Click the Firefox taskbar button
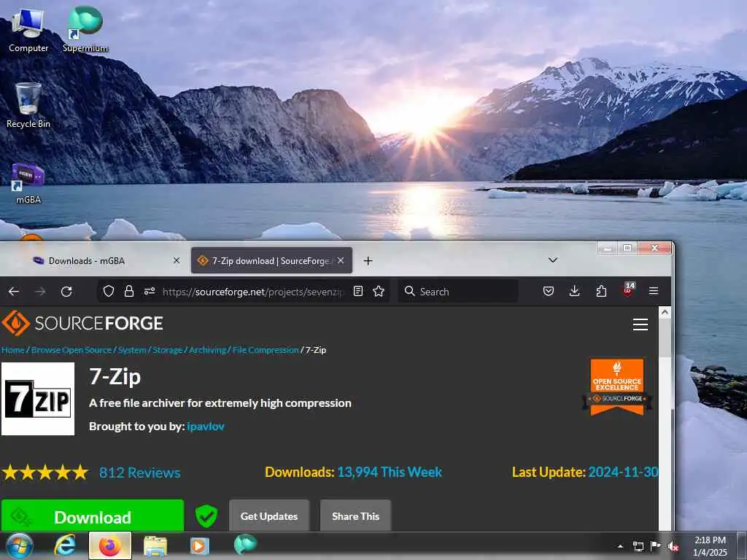Image resolution: width=747 pixels, height=560 pixels. pos(109,545)
